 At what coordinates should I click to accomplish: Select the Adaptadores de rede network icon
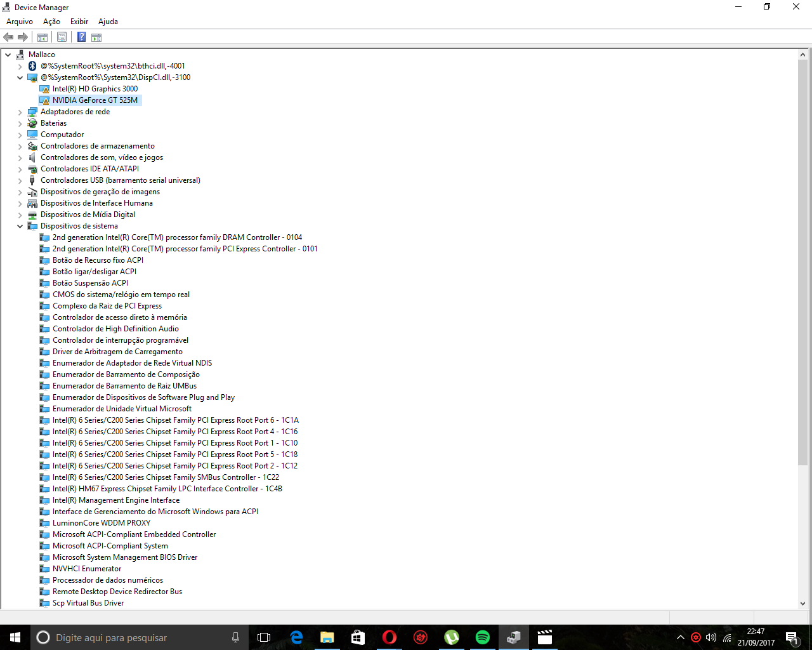click(32, 112)
